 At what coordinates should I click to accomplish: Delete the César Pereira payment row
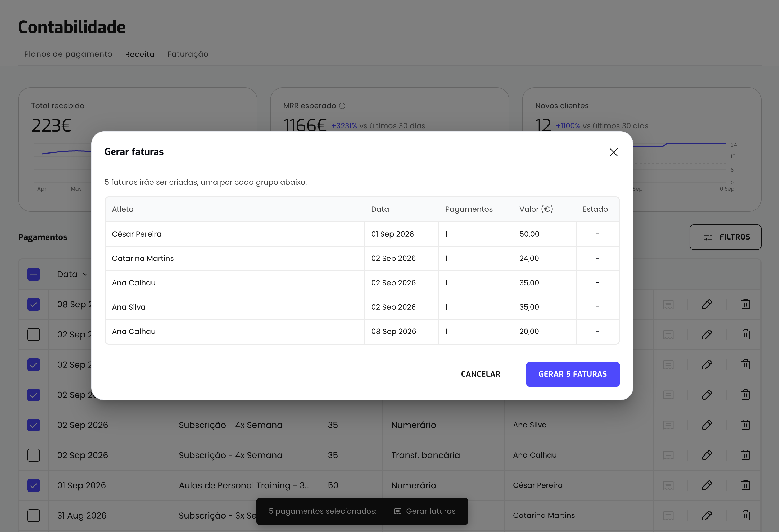coord(745,485)
